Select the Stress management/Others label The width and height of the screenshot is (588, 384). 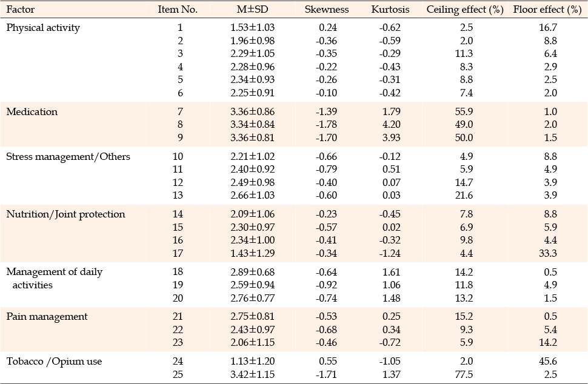click(68, 157)
